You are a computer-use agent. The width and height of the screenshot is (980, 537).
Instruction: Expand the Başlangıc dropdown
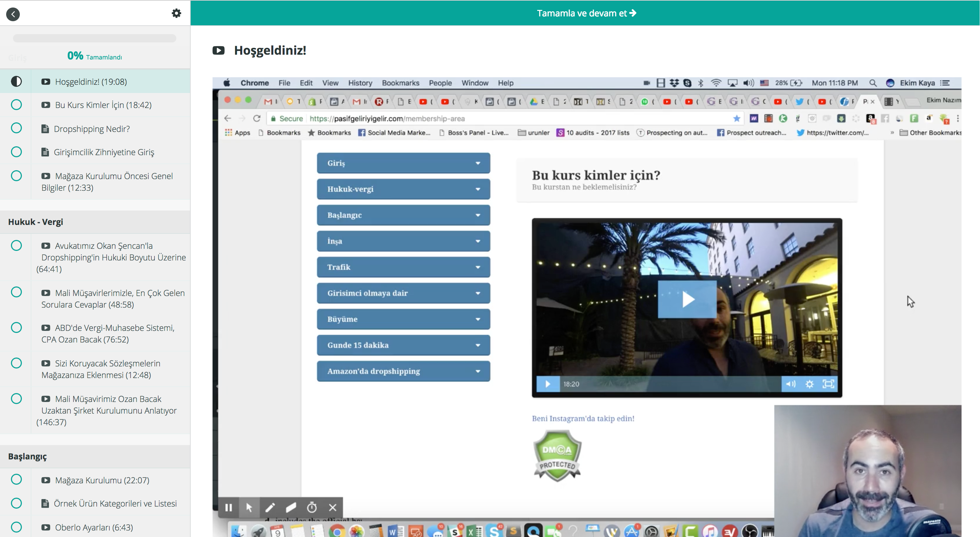pos(403,215)
